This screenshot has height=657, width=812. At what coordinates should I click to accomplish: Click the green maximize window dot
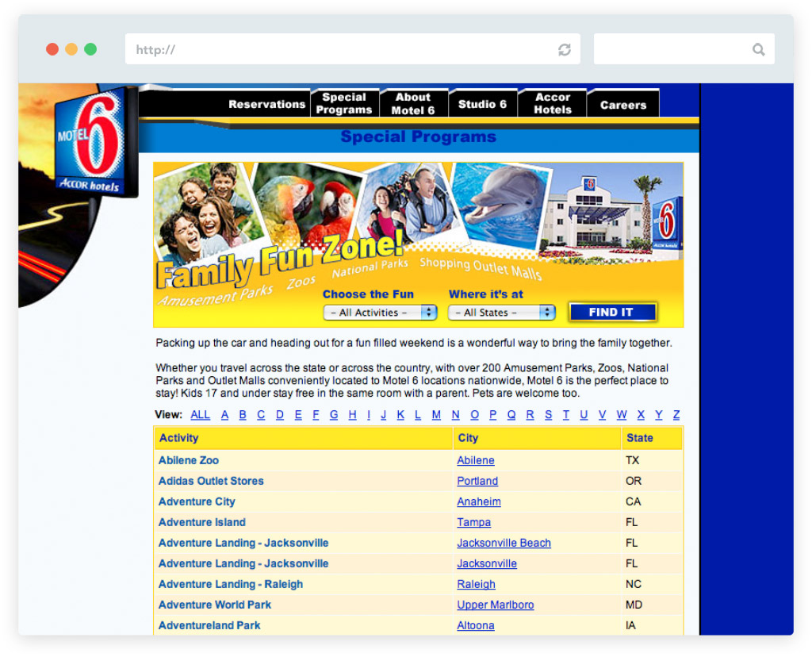[x=90, y=49]
